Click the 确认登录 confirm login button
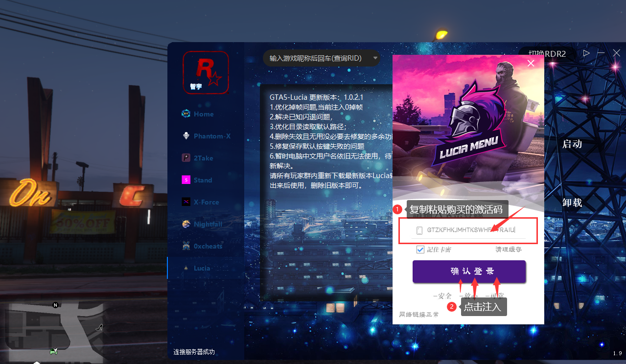The width and height of the screenshot is (626, 364). coord(469,272)
